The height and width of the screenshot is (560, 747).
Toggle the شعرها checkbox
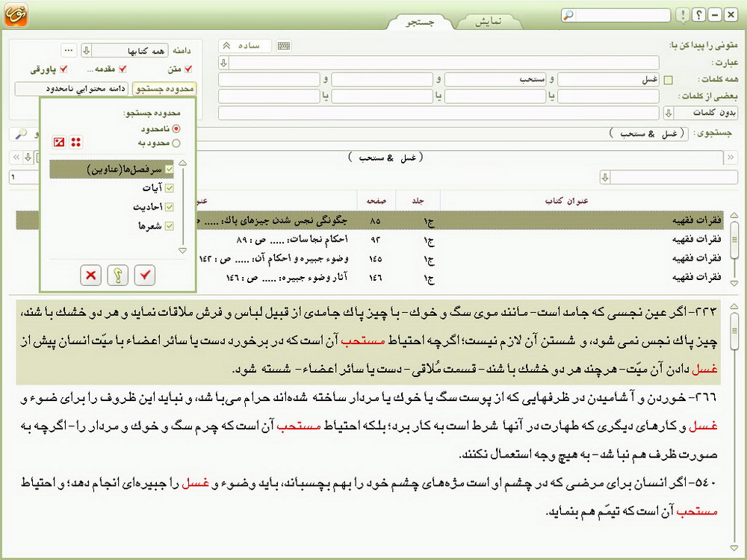[169, 226]
